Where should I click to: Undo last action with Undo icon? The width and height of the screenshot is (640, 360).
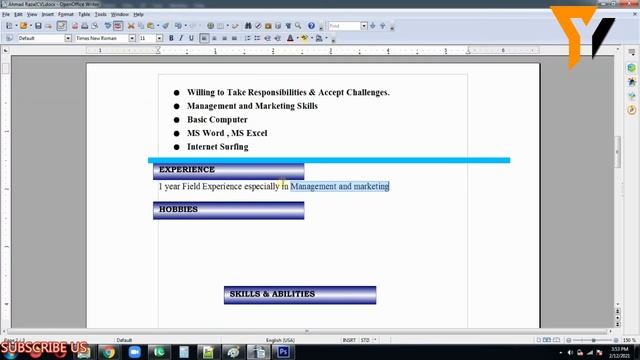point(178,26)
